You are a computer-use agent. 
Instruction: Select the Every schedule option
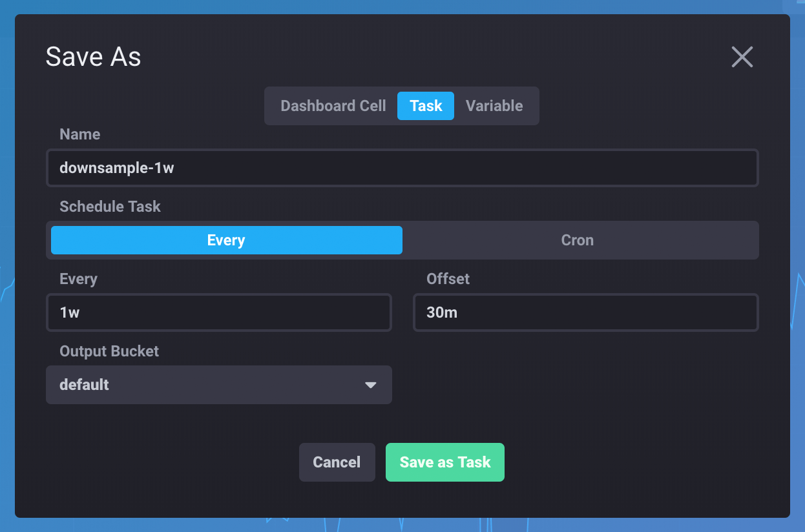(226, 240)
